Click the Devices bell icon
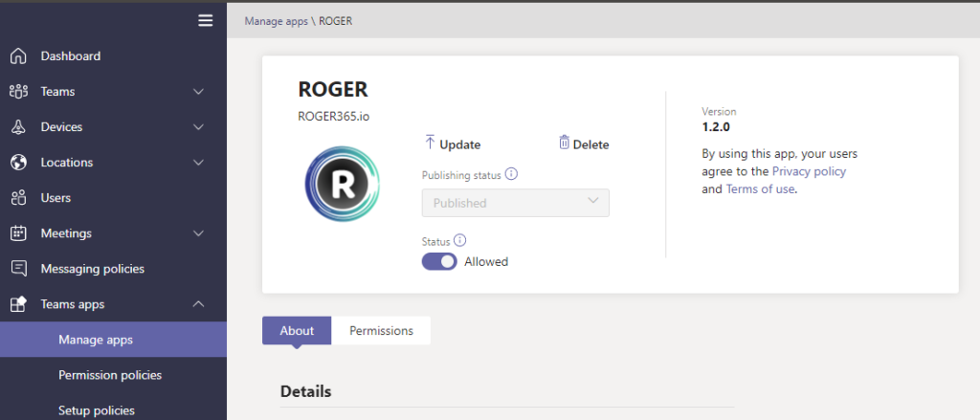Screen dimensions: 980x420 point(18,127)
